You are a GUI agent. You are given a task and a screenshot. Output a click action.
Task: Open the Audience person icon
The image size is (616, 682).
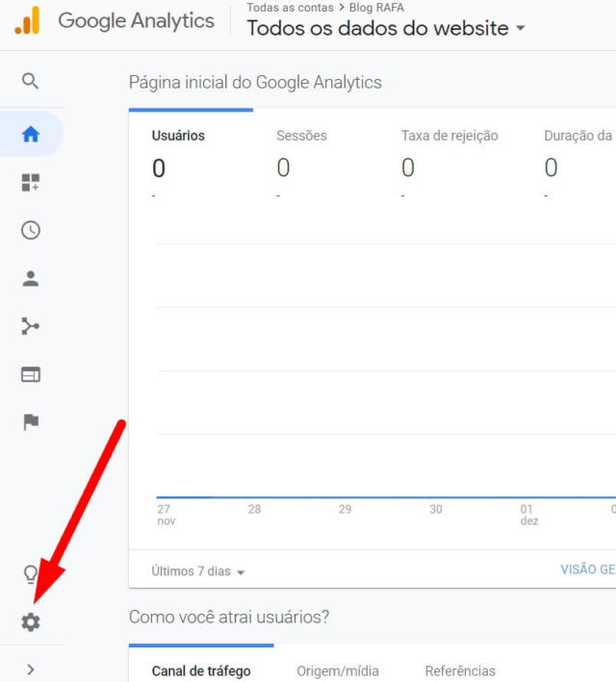(31, 278)
